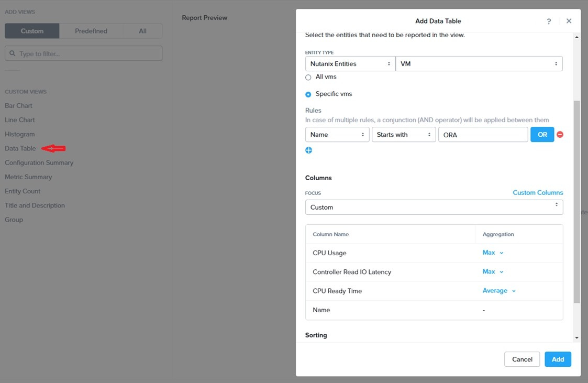The width and height of the screenshot is (588, 383).
Task: Select the Specific vms radio button
Action: point(308,94)
